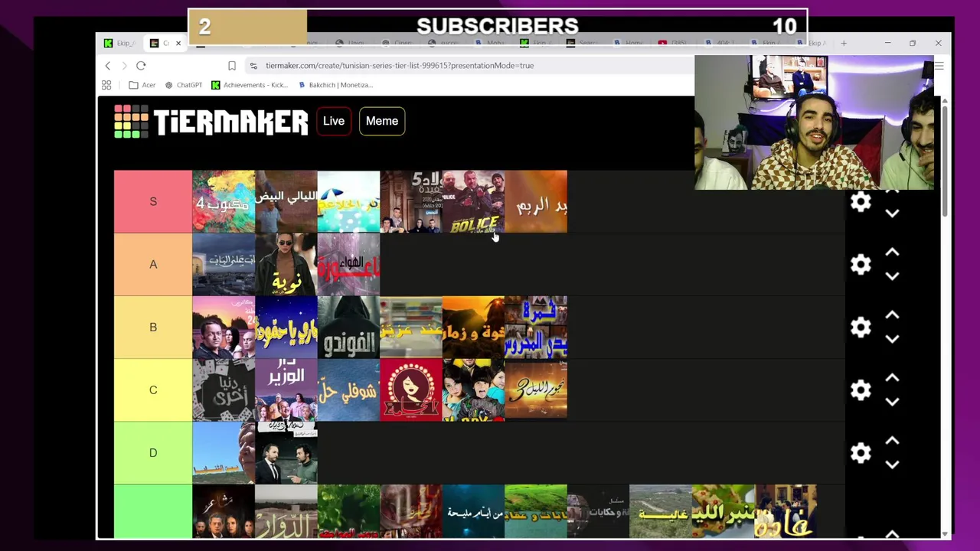Select دار الوزير poster in tier C
The width and height of the screenshot is (980, 551).
tap(286, 390)
